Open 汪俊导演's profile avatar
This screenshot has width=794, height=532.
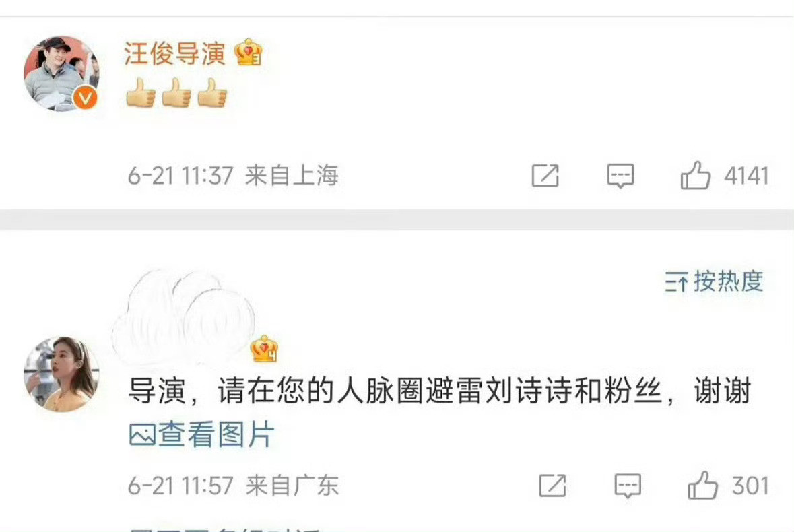[x=61, y=73]
